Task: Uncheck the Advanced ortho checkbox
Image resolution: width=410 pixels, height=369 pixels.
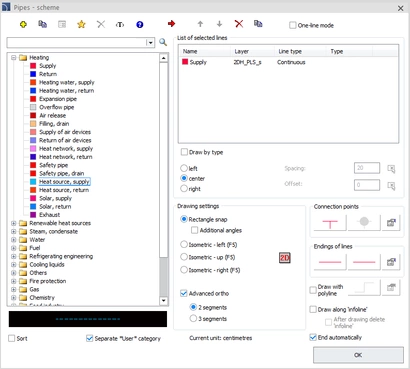Action: (184, 293)
